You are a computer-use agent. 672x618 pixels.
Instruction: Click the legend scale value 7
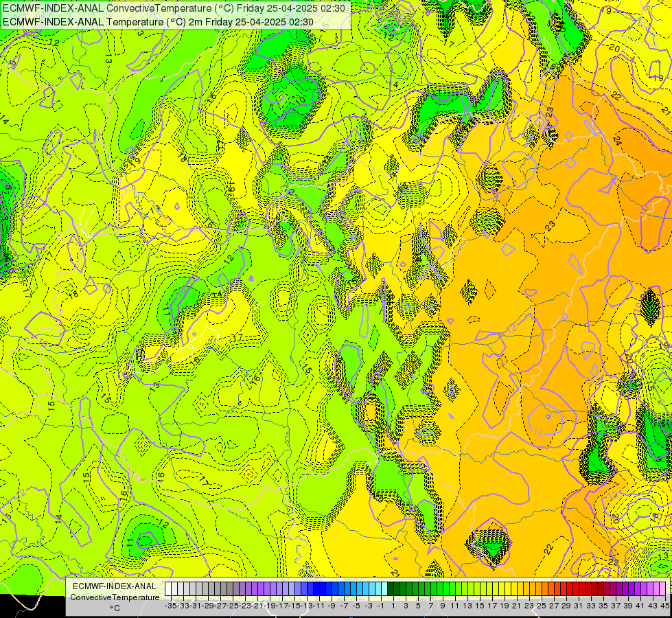pyautogui.click(x=430, y=606)
